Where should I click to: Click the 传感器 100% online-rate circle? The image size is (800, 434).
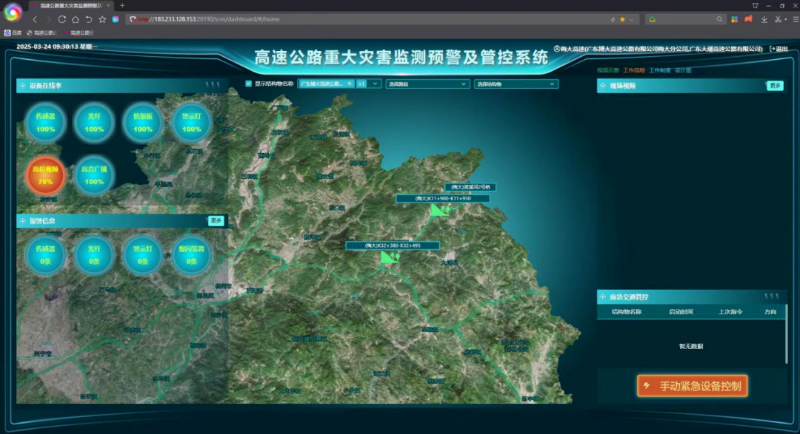tap(45, 124)
